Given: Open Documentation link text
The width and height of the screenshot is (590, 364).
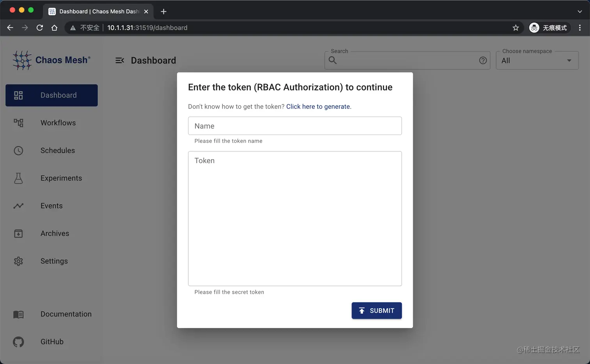Looking at the screenshot, I should click(66, 314).
